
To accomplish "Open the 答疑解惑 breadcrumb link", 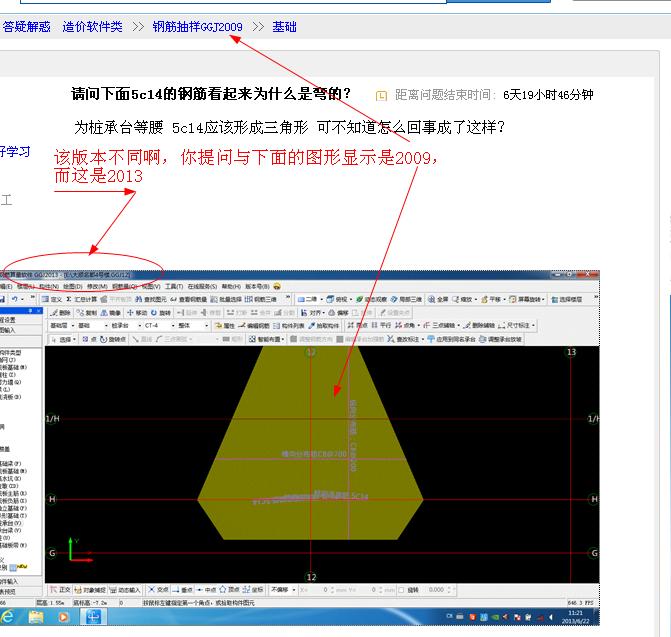I will tap(26, 27).
